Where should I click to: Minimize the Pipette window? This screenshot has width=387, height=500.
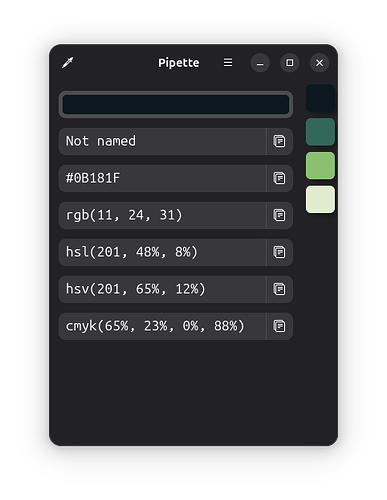260,63
